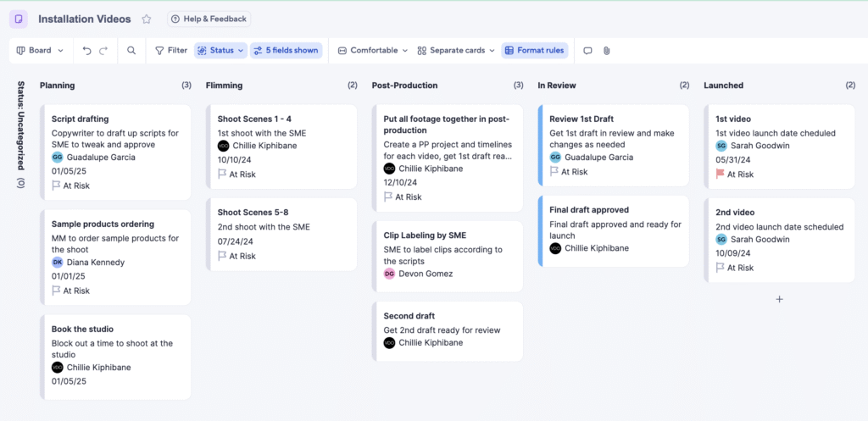Toggle the 5 fields shown button
Image resolution: width=868 pixels, height=421 pixels.
[x=286, y=51]
